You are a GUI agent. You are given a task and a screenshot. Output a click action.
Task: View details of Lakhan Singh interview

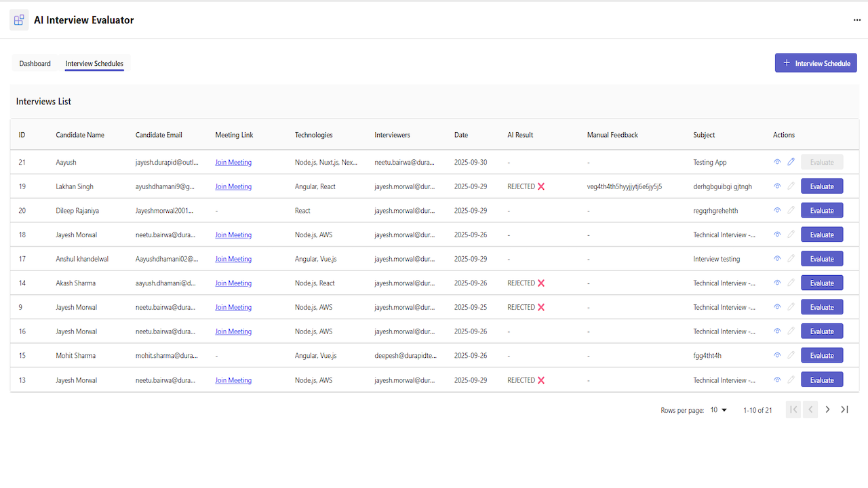[x=777, y=186]
